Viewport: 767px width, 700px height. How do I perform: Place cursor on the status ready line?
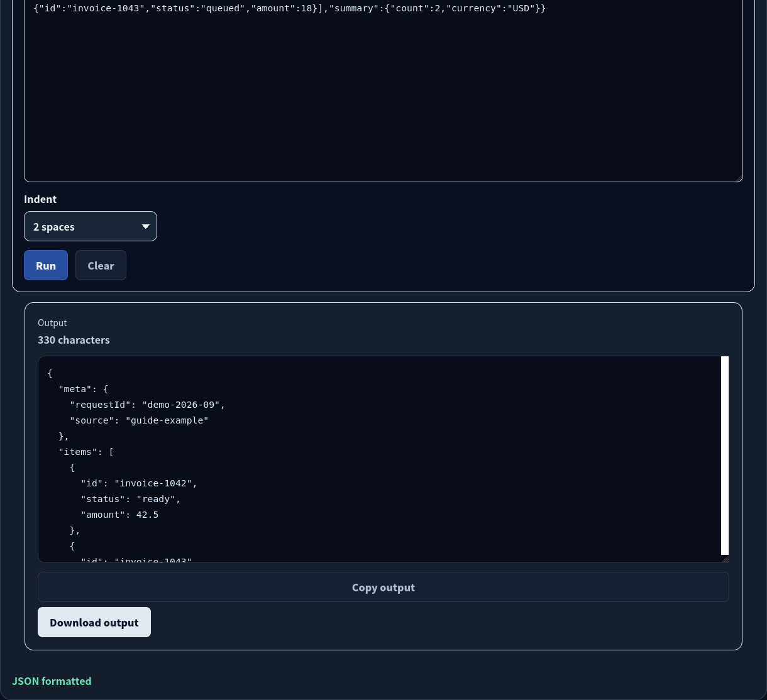[131, 499]
